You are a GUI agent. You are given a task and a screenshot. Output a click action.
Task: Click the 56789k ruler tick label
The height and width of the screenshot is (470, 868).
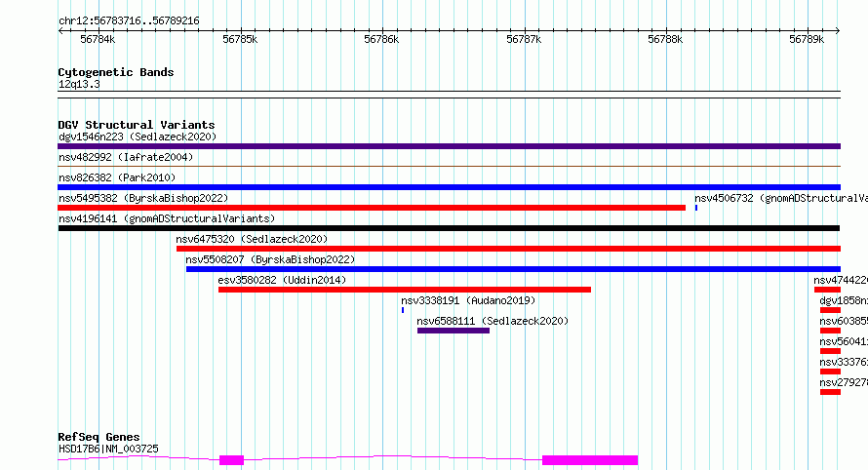click(x=807, y=39)
